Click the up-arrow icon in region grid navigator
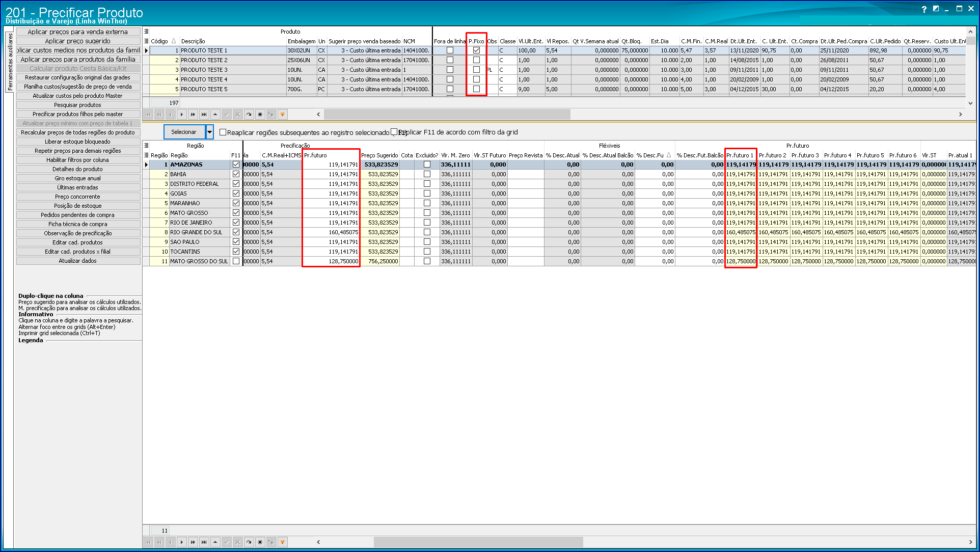This screenshot has height=552, width=980. pos(215,542)
